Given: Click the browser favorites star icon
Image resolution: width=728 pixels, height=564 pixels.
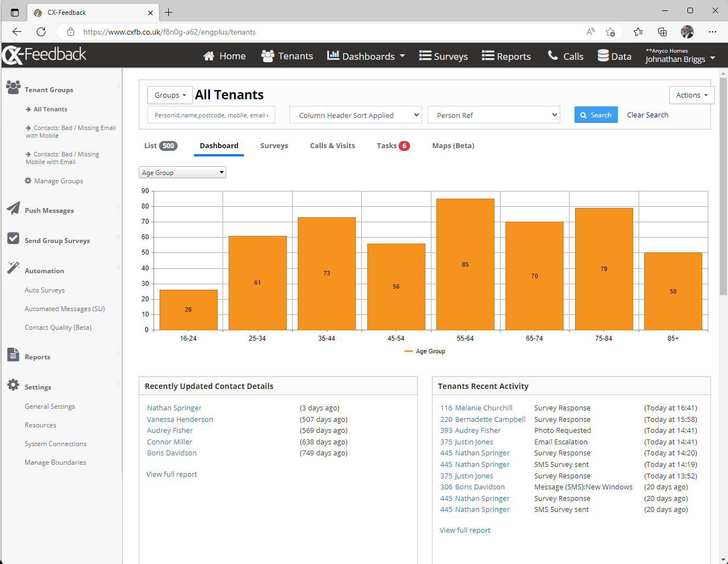Looking at the screenshot, I should pos(638,32).
